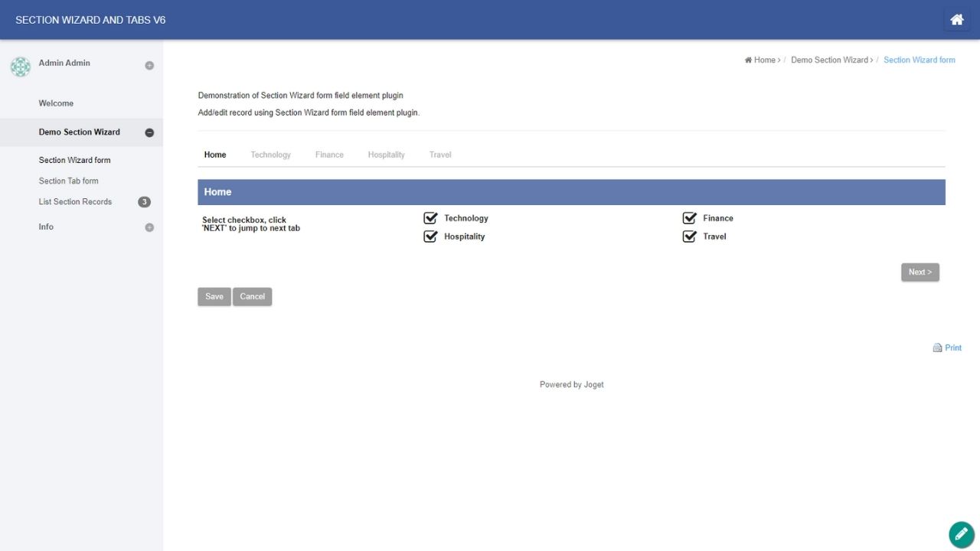
Task: Deselect the Travel checkbox
Action: [x=689, y=236]
